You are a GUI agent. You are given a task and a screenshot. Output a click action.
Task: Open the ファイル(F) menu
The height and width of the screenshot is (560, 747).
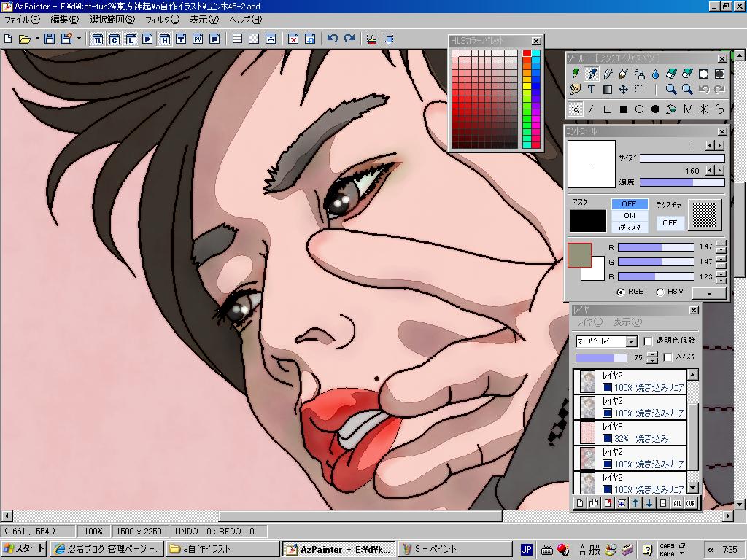(22, 20)
